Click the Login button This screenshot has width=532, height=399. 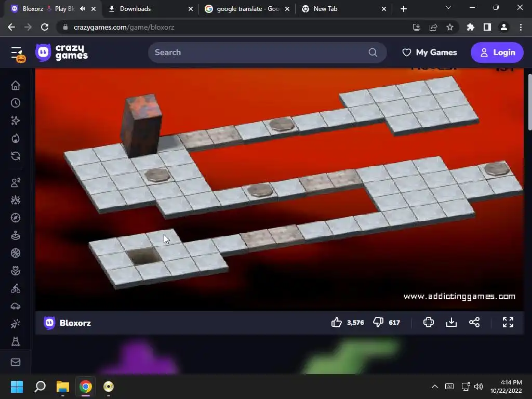[x=497, y=52]
